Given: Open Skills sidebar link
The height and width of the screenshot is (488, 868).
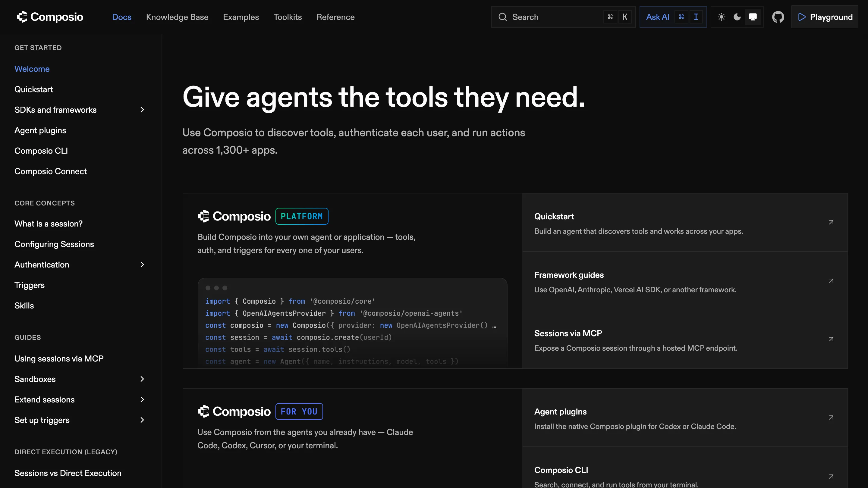Looking at the screenshot, I should 24,306.
